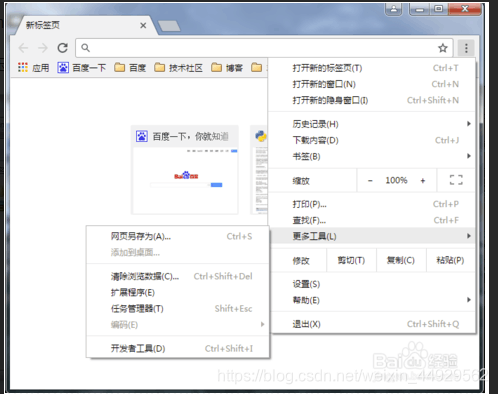
Task: Open the three-dot Chrome menu button
Action: point(466,48)
